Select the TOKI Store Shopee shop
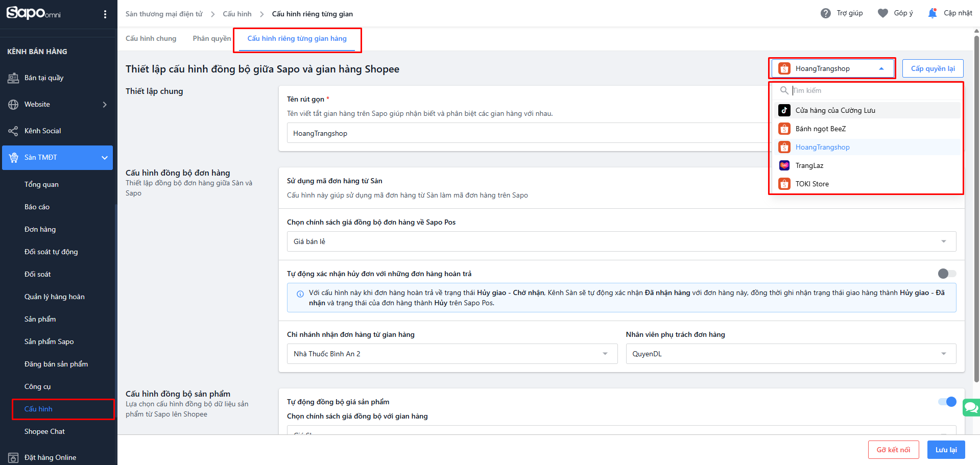This screenshot has width=980, height=465. pyautogui.click(x=812, y=184)
